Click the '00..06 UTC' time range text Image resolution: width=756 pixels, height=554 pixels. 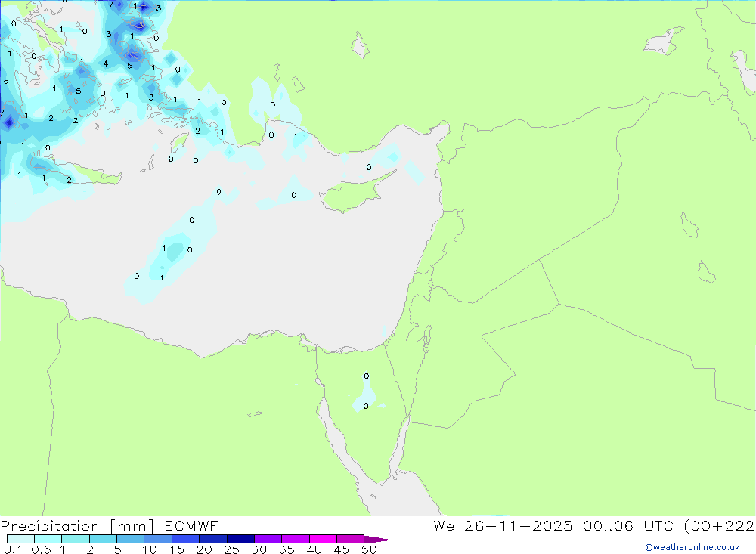(x=628, y=525)
